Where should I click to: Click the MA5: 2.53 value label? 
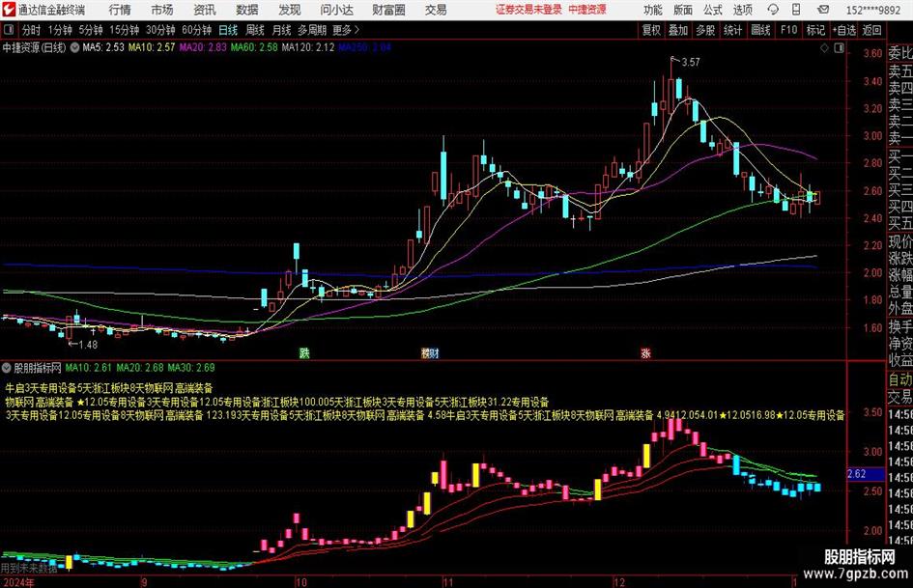click(103, 47)
